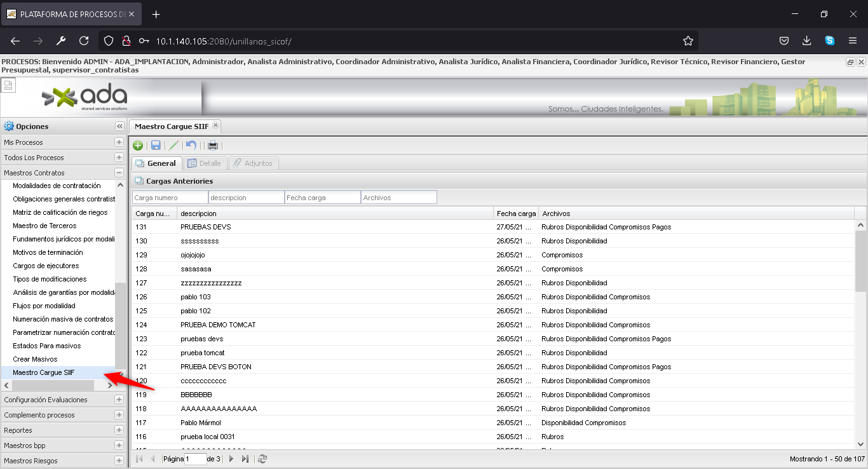The width and height of the screenshot is (868, 469).
Task: Click the descripcion filter field
Action: 246,198
